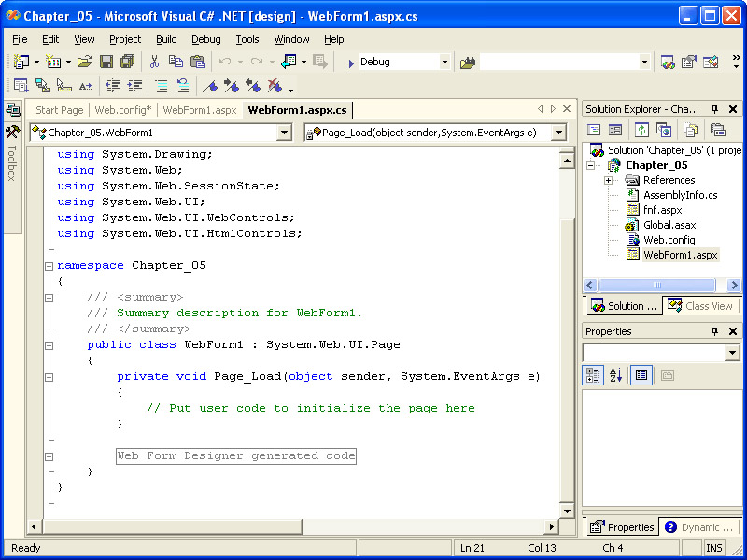The image size is (747, 560).
Task: Pin the Solution Explorer panel with pushpin
Action: [x=715, y=109]
